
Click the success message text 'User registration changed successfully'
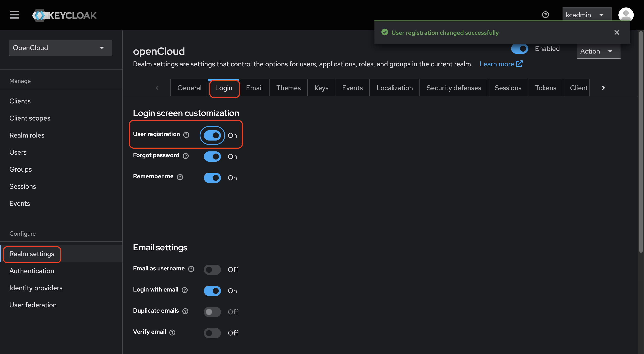(x=445, y=32)
